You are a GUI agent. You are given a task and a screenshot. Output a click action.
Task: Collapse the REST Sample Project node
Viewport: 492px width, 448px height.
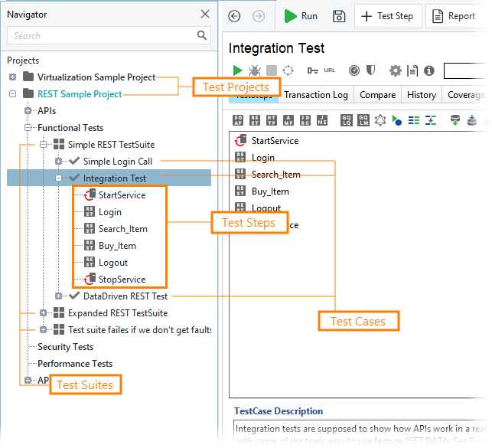12,94
